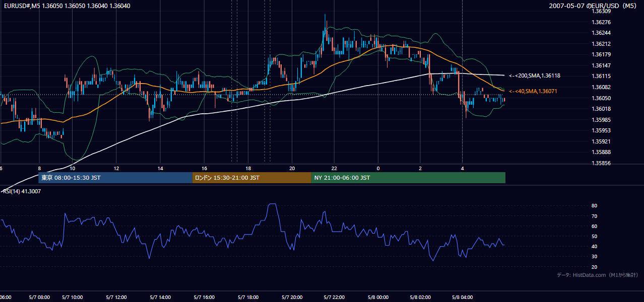Click the 5/7 18:00 date axis label
The width and height of the screenshot is (644, 302).
click(248, 297)
